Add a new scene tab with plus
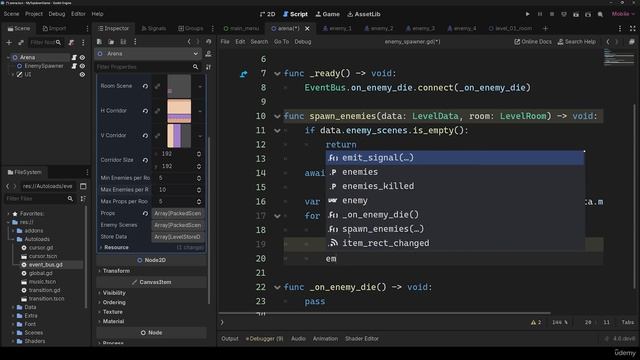The image size is (640, 360). [x=545, y=29]
